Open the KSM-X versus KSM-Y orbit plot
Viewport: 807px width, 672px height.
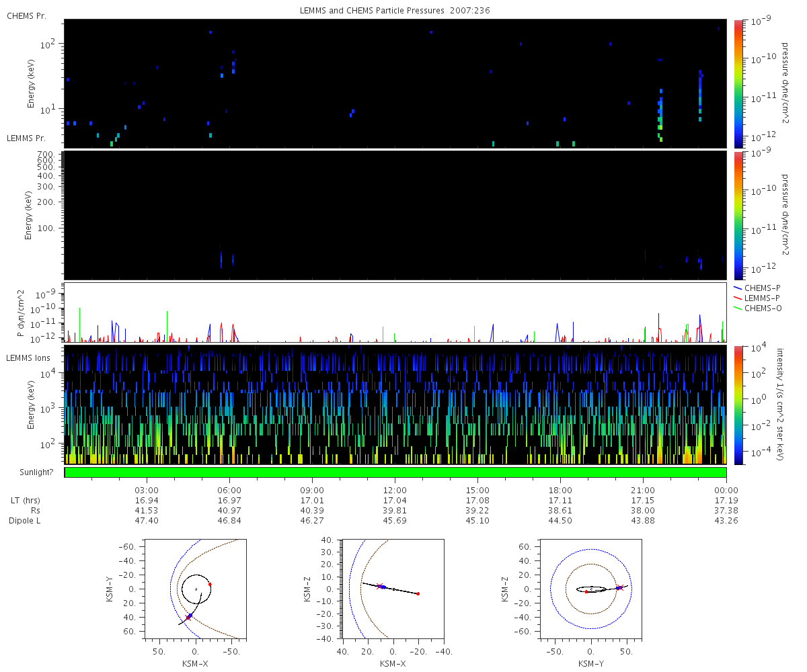pos(196,589)
